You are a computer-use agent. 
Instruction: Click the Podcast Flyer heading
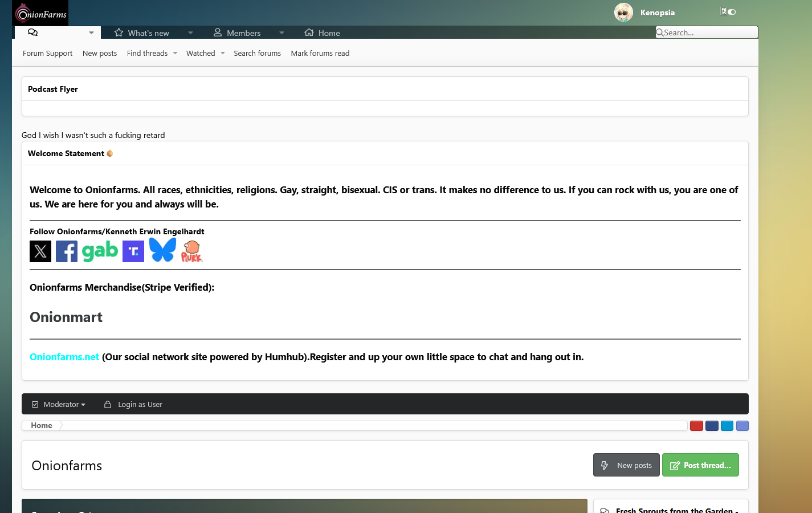[x=53, y=89]
